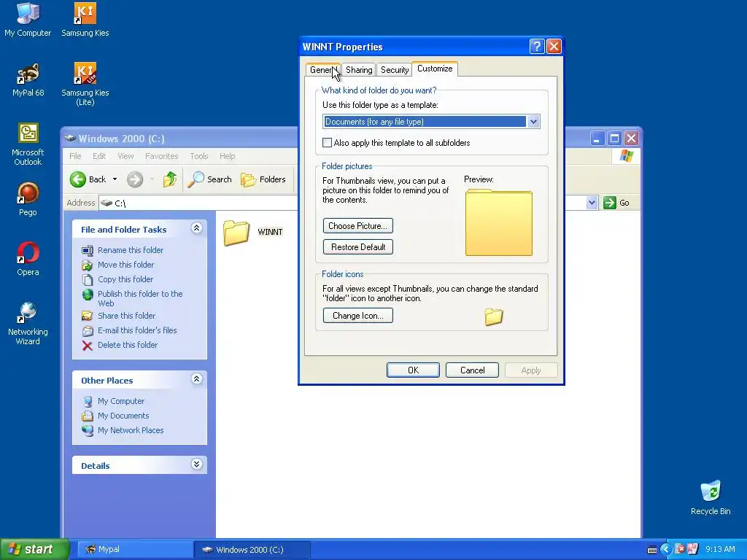Image resolution: width=747 pixels, height=560 pixels.
Task: Open the Help menu in Explorer
Action: 228,156
